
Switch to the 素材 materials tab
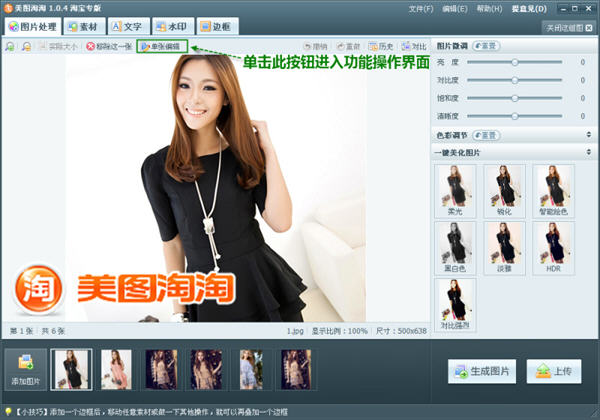click(x=84, y=26)
